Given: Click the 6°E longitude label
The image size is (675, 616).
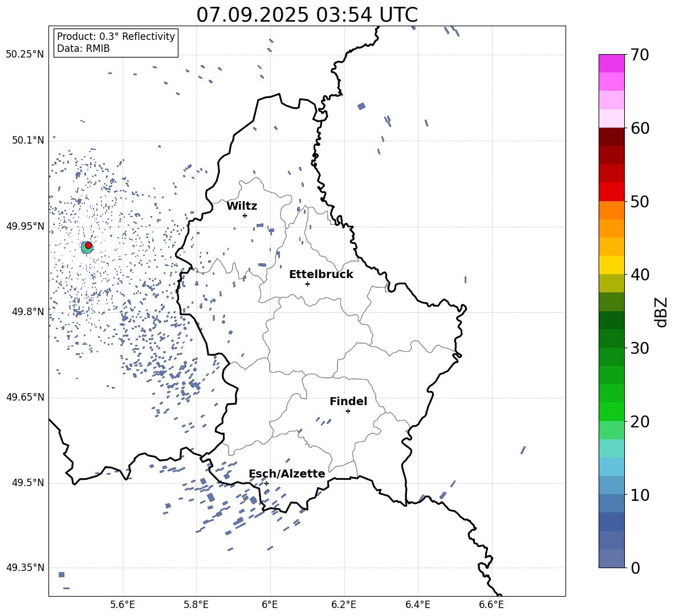Looking at the screenshot, I should tap(270, 605).
